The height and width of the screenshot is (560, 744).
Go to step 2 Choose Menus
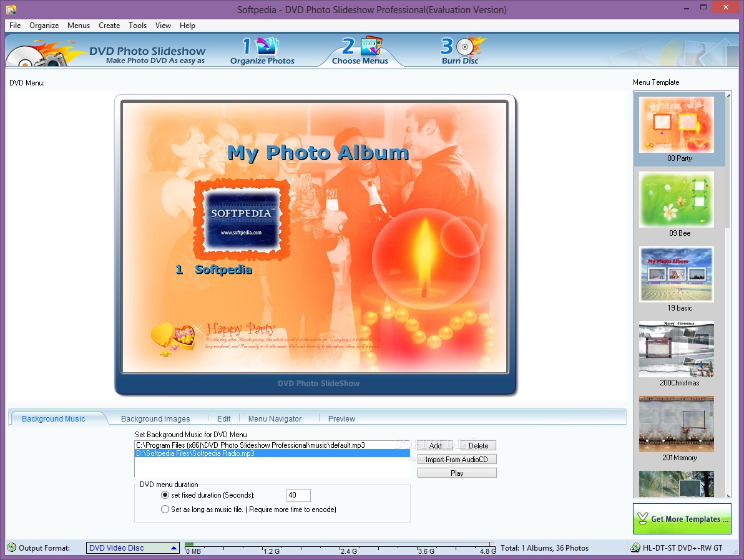click(x=360, y=51)
